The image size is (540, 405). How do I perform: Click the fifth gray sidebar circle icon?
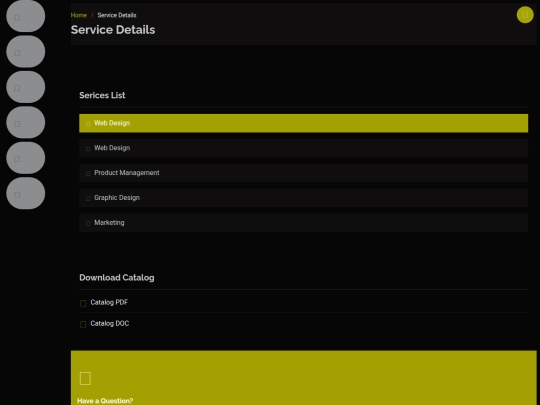coord(25,158)
